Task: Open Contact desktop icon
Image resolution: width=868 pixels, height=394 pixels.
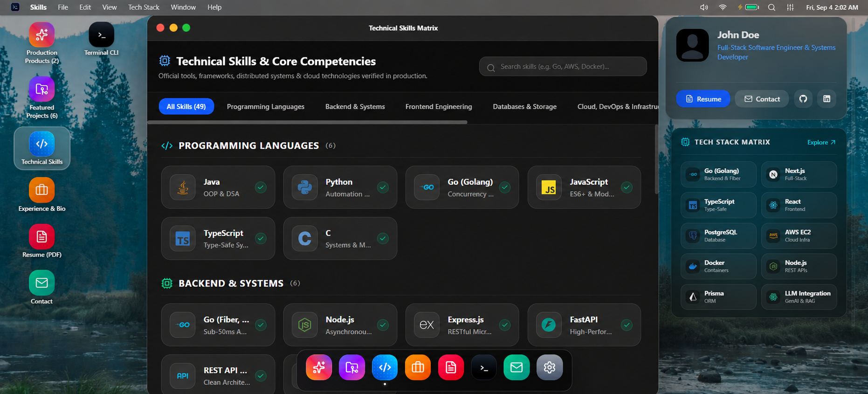Action: click(42, 288)
